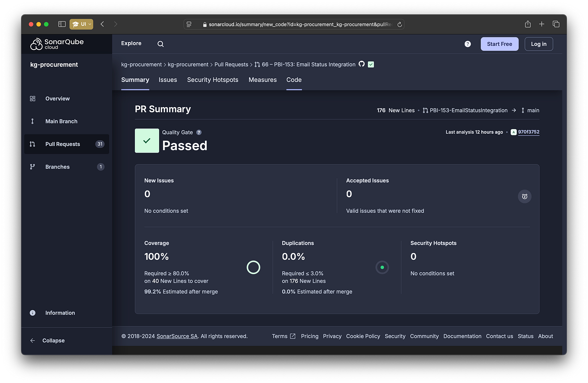This screenshot has height=383, width=588.
Task: Open the Security Hotspots tab
Action: click(213, 80)
